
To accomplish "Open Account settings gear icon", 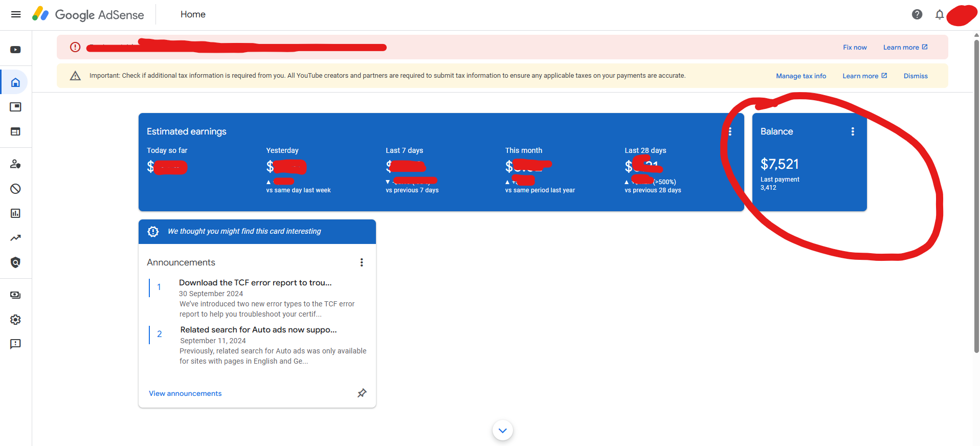I will click(16, 320).
